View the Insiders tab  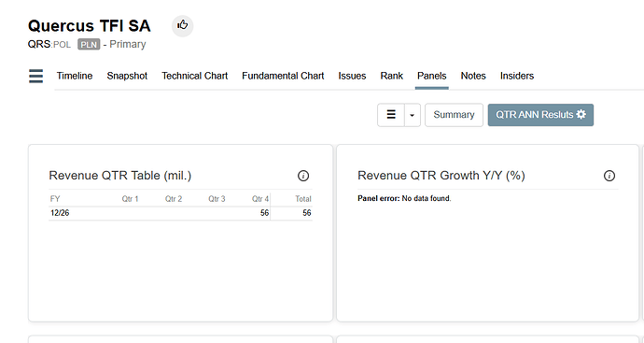517,76
